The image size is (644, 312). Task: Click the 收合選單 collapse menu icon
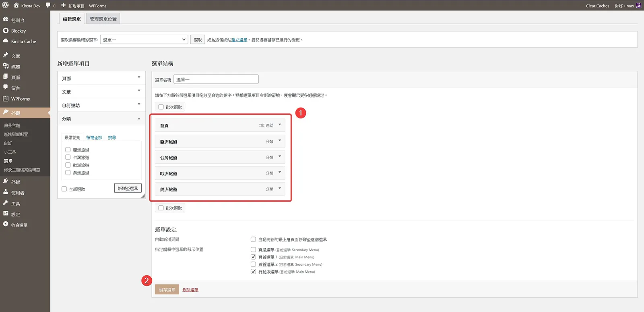click(x=6, y=224)
